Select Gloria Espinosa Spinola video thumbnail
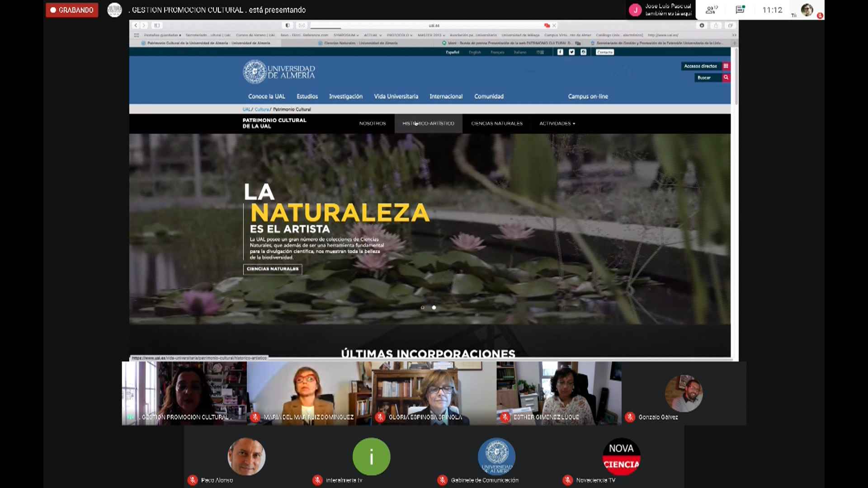Viewport: 868px width, 488px height. (x=434, y=393)
